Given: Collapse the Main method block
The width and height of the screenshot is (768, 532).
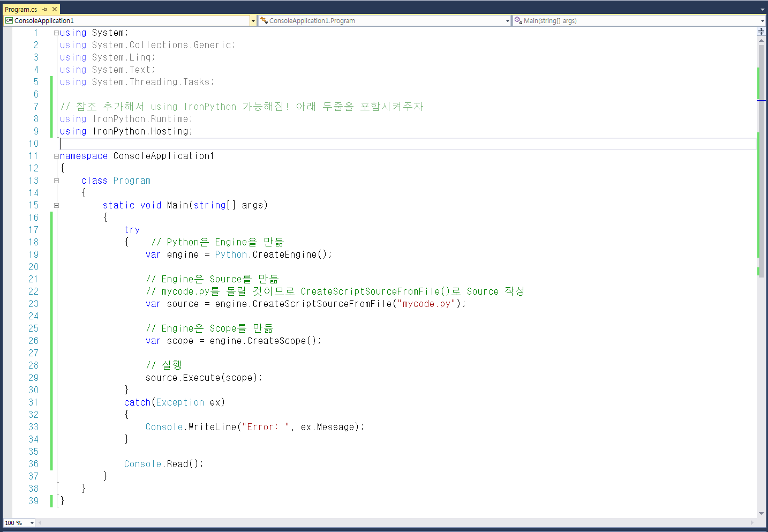Looking at the screenshot, I should pos(56,205).
